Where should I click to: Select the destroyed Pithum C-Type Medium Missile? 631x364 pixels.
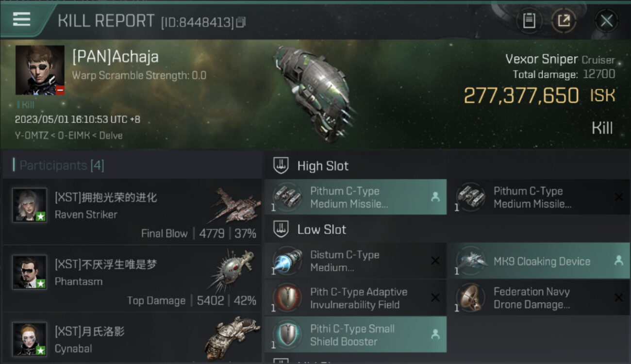click(539, 197)
